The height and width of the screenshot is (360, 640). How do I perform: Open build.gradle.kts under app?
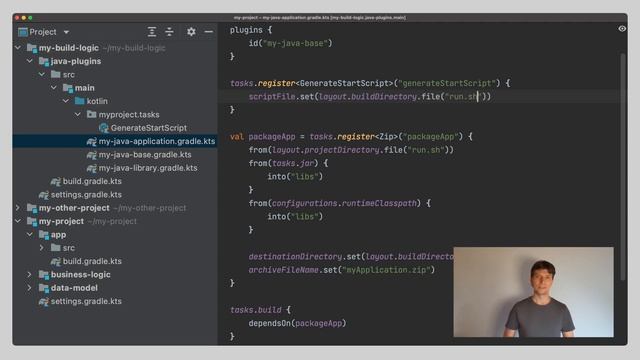click(x=92, y=261)
